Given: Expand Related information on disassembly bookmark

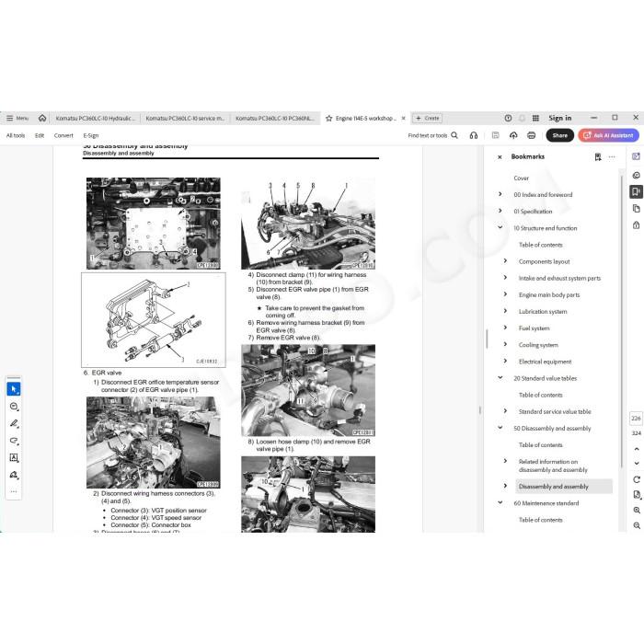Looking at the screenshot, I should 505,461.
